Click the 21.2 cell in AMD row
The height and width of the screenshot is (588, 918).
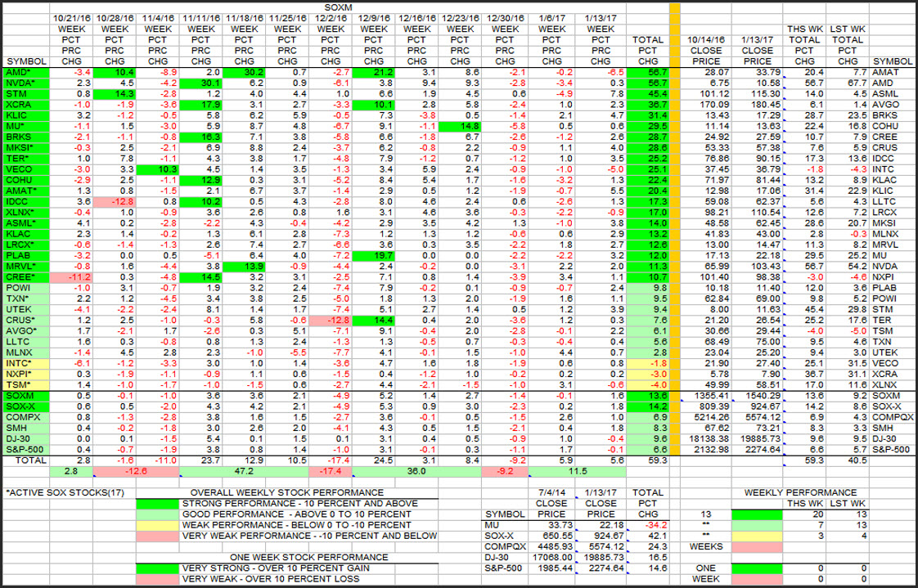pos(373,73)
